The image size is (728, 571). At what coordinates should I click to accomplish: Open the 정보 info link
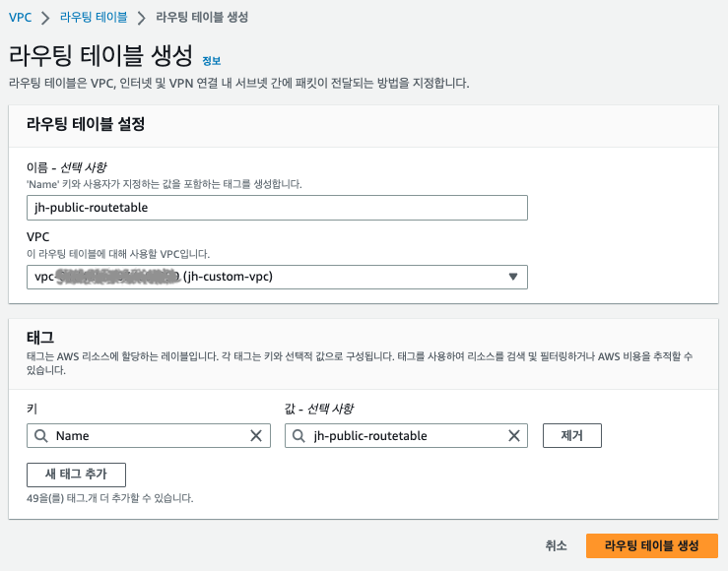tap(211, 61)
